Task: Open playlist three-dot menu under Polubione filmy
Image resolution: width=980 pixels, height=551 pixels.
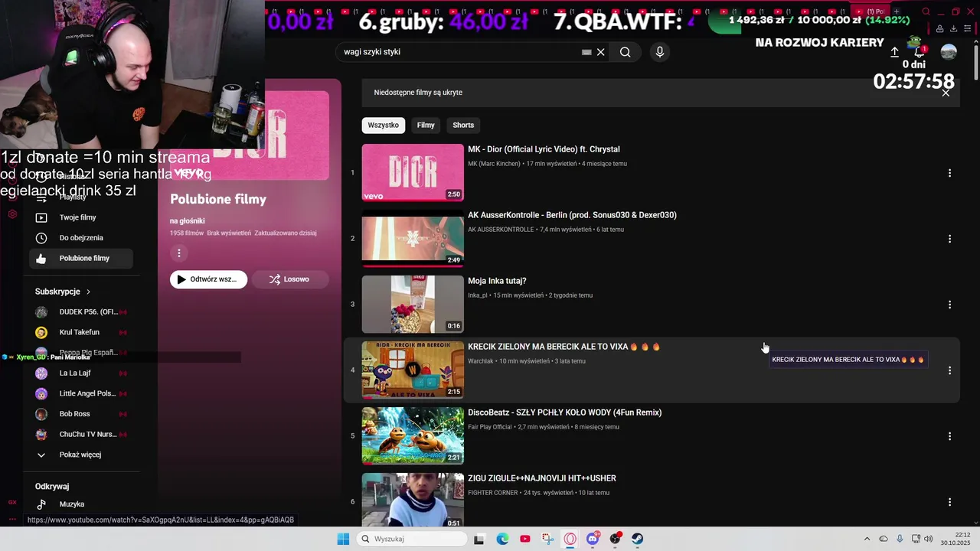Action: (x=179, y=253)
